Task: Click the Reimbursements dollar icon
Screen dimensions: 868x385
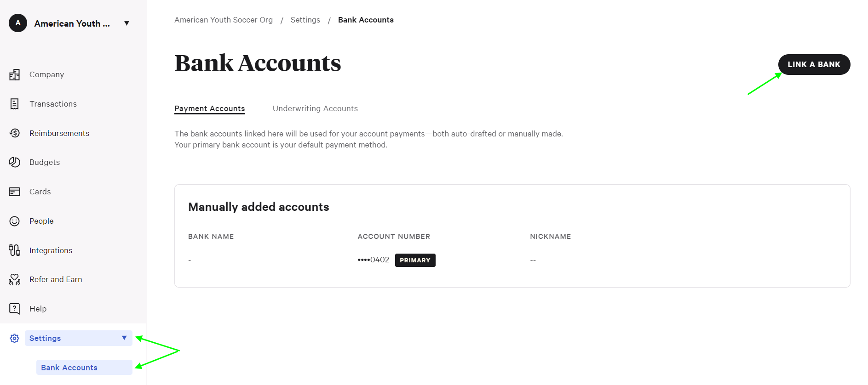Action: 15,133
